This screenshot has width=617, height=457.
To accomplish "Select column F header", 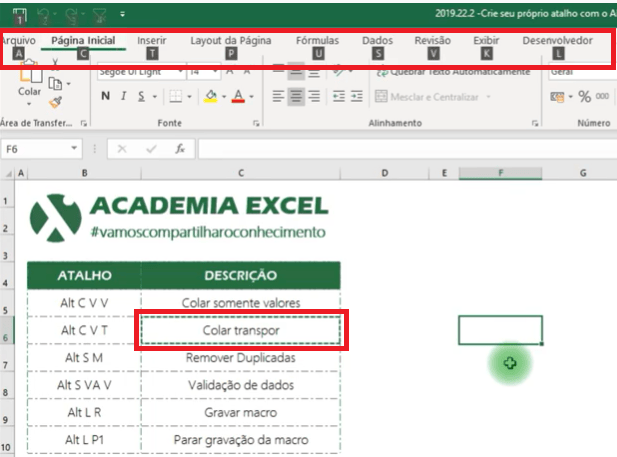I will pos(501,173).
